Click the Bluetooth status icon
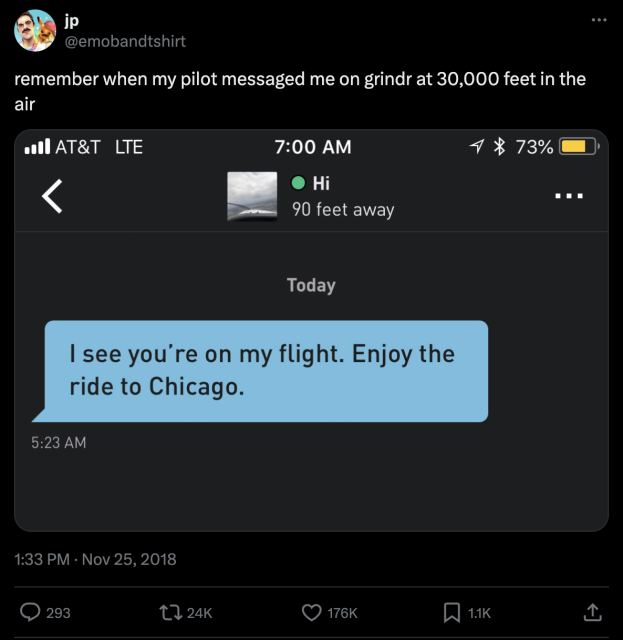The image size is (623, 640). point(500,147)
